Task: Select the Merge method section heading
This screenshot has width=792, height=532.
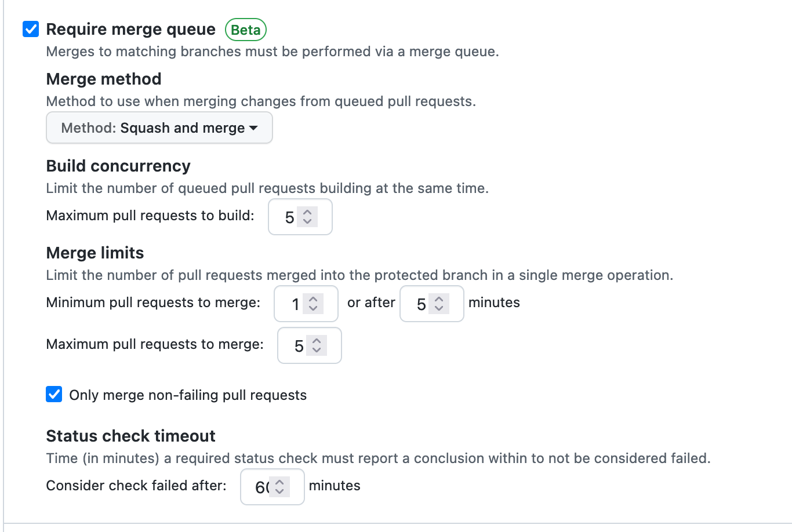Action: [103, 79]
